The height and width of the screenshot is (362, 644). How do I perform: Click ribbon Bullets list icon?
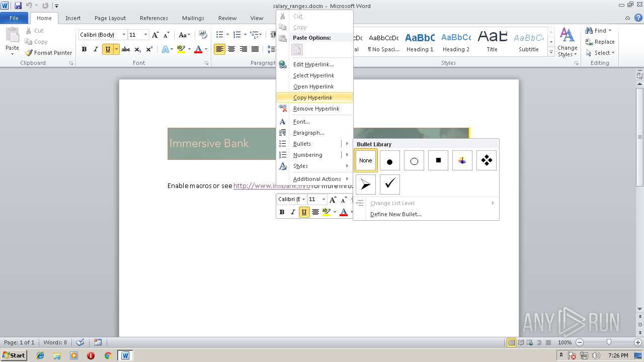point(219,35)
